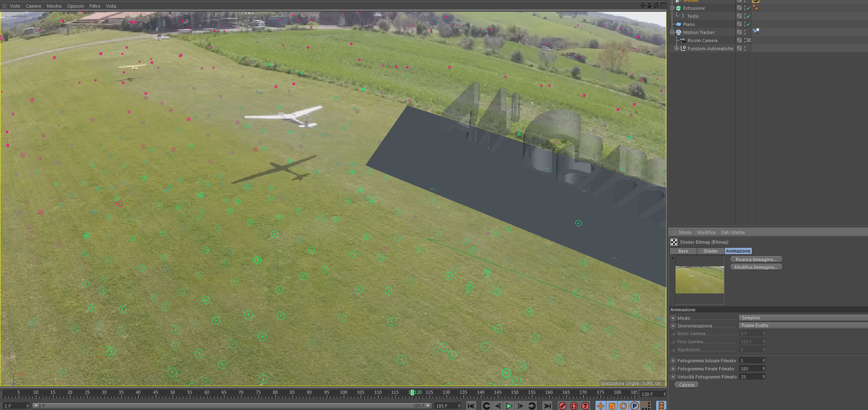Toggle Estrusione visibility dots
The width and height of the screenshot is (868, 410).
point(745,8)
